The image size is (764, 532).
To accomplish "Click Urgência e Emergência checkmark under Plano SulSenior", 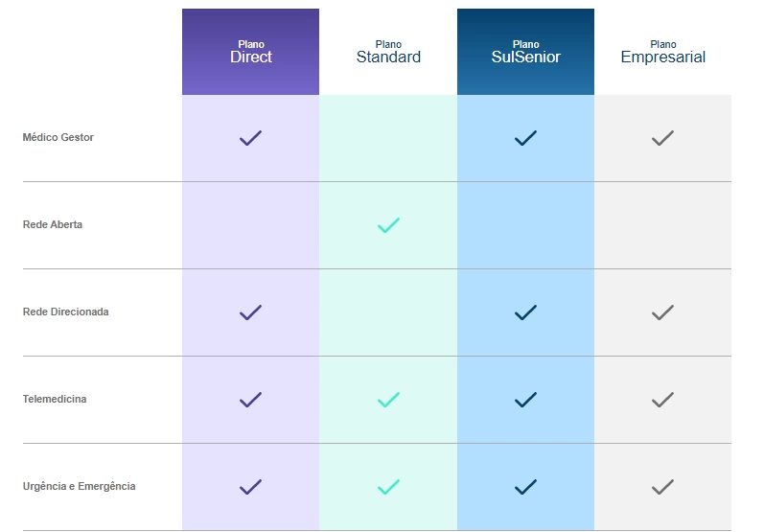I will click(525, 487).
